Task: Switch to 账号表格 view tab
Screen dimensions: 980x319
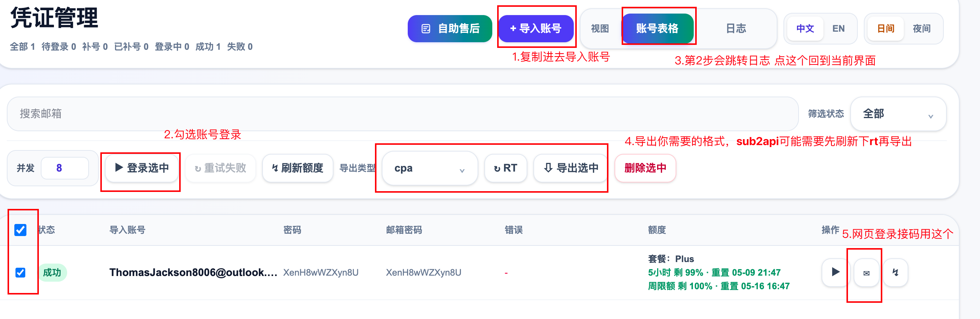Action: (x=657, y=29)
